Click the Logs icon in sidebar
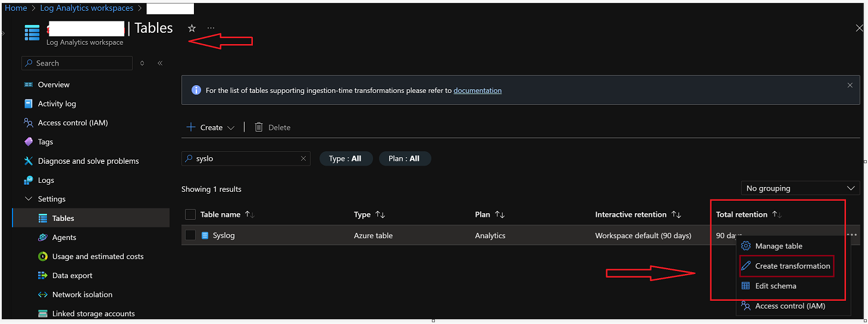Screen dimensions: 868x324 (28, 180)
